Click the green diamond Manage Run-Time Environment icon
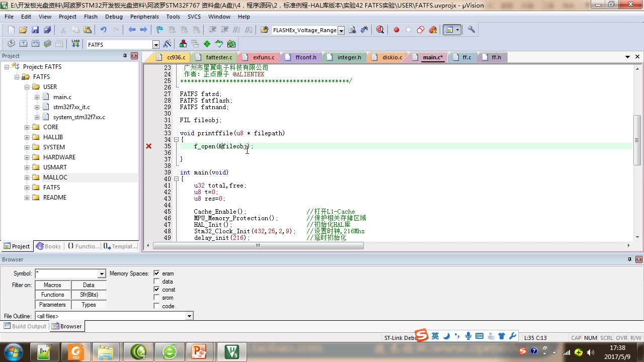 click(207, 44)
